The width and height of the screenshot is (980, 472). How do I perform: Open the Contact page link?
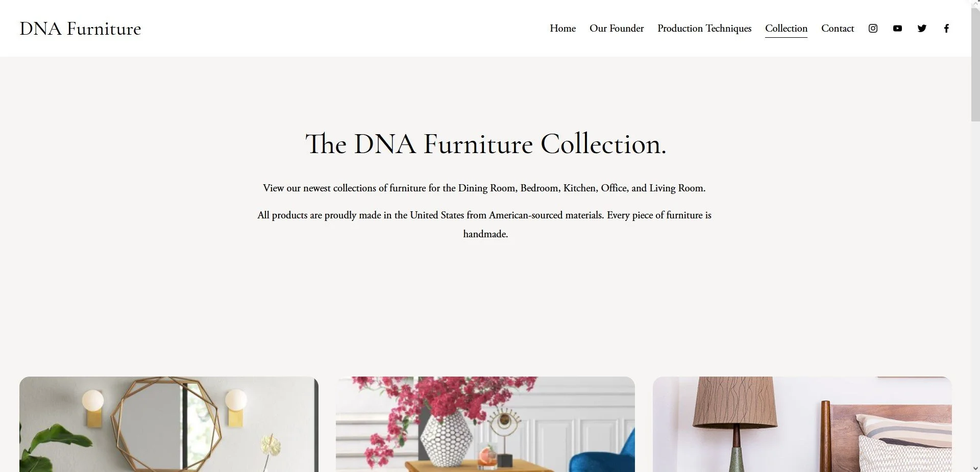tap(838, 29)
